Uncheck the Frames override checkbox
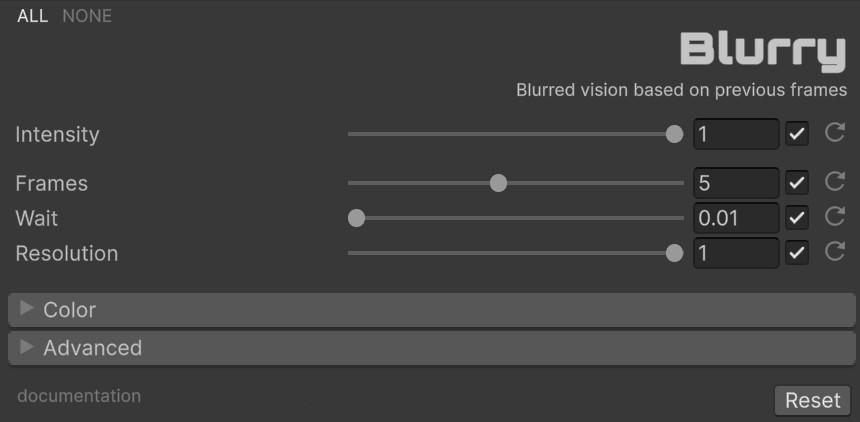 click(797, 183)
